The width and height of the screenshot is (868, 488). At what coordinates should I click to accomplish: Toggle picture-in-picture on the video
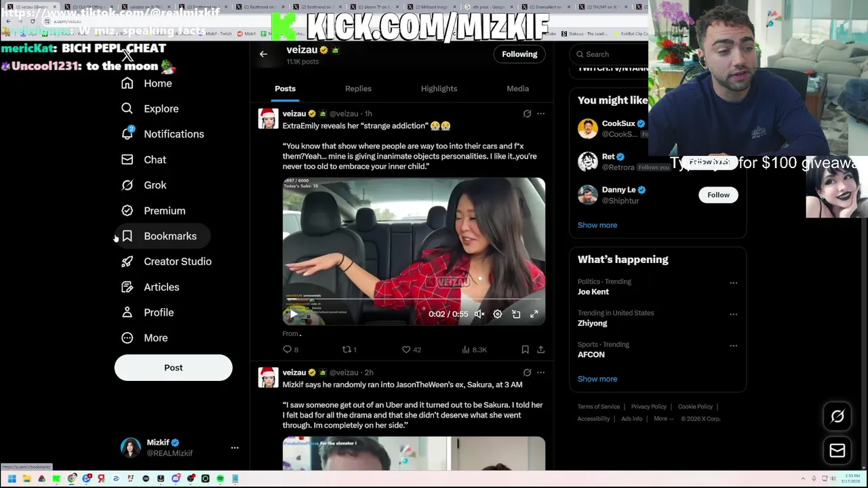pos(516,314)
